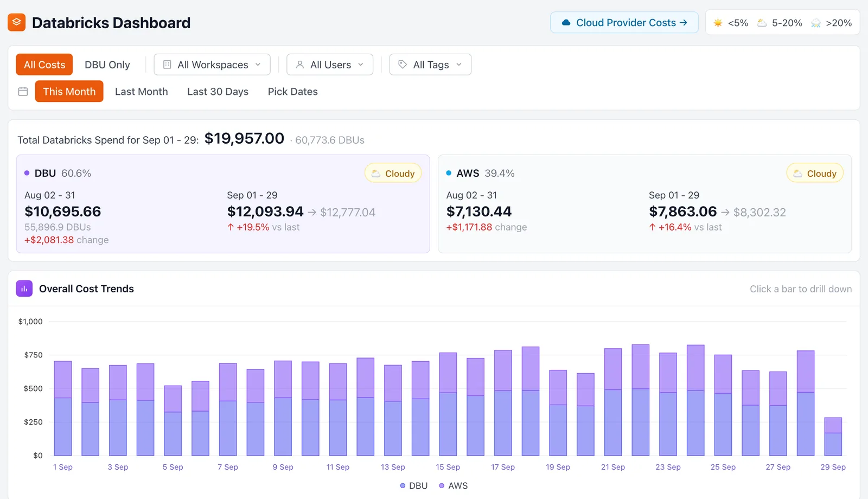The image size is (868, 499).
Task: Choose Pick Dates option
Action: (x=292, y=92)
